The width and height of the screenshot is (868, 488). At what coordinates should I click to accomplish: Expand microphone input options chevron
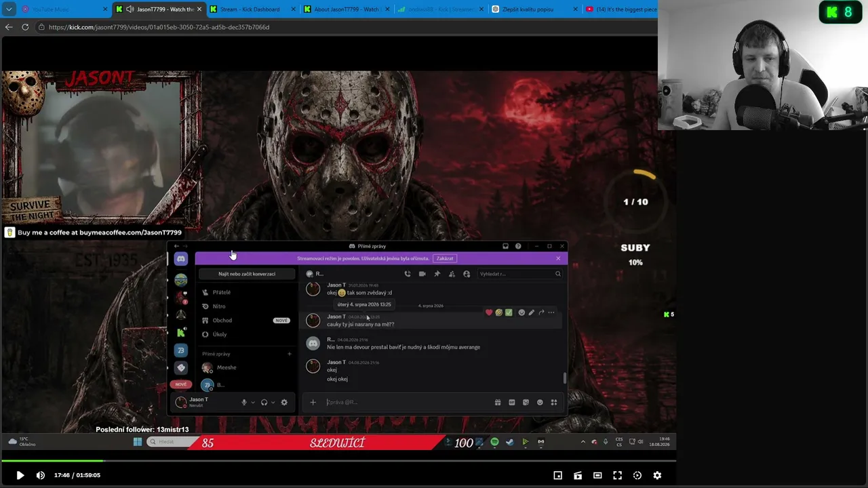[x=253, y=403]
